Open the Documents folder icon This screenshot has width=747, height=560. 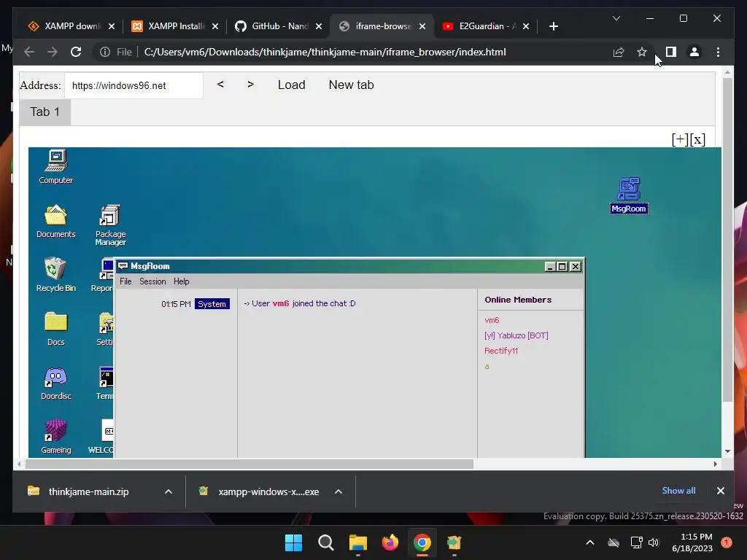pos(55,221)
